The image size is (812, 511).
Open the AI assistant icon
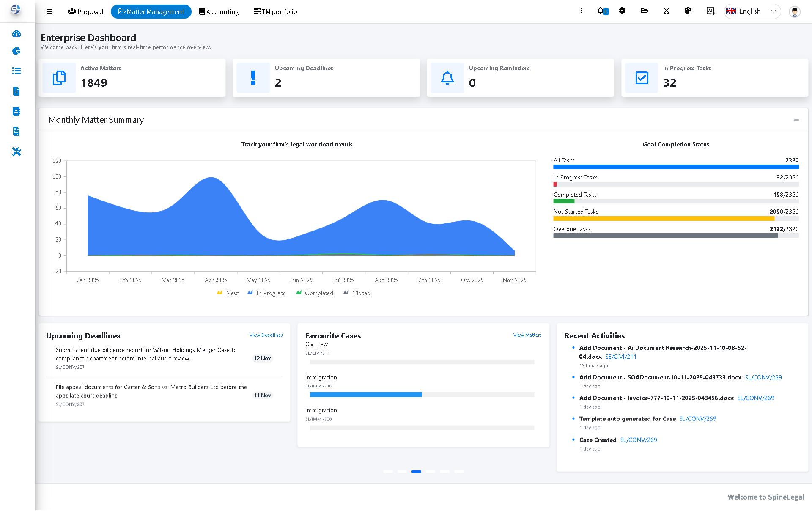(x=710, y=11)
